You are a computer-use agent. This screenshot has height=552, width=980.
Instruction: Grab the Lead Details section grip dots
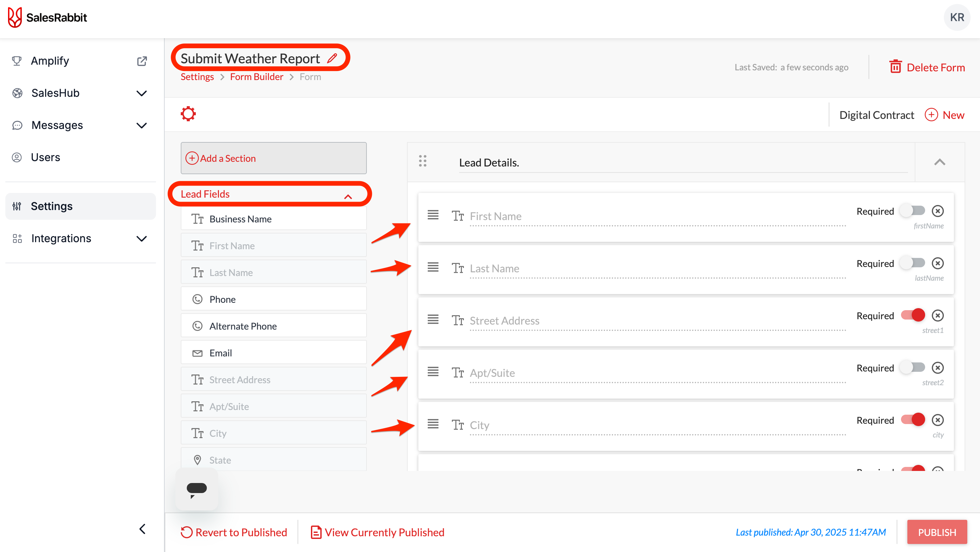click(x=422, y=161)
